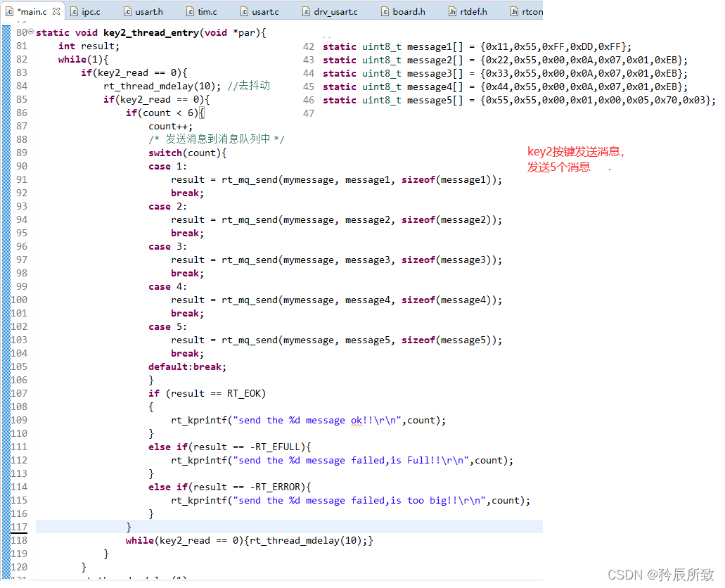Click the message3[] array declaration
Viewport: 725px width, 588px height.
[505, 74]
